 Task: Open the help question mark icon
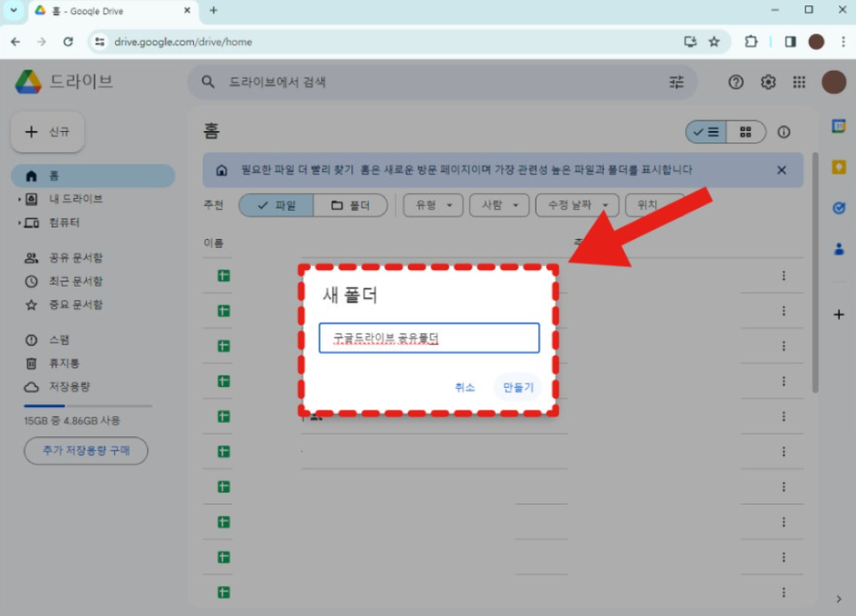coord(736,81)
